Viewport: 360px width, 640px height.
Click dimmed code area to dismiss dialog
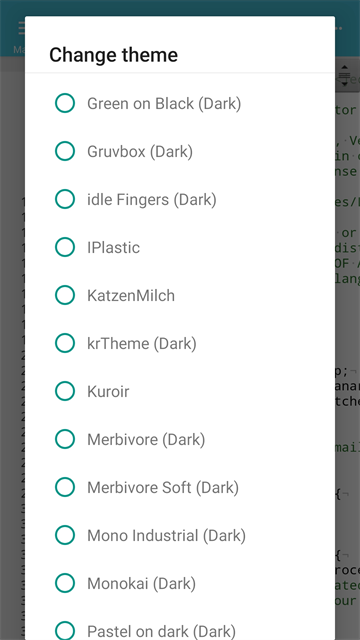[347, 327]
